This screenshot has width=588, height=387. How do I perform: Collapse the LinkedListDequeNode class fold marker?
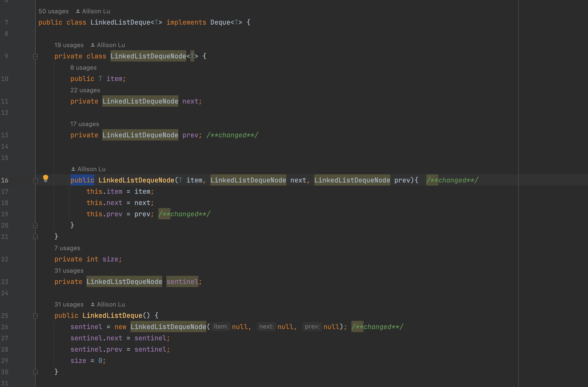(x=35, y=57)
